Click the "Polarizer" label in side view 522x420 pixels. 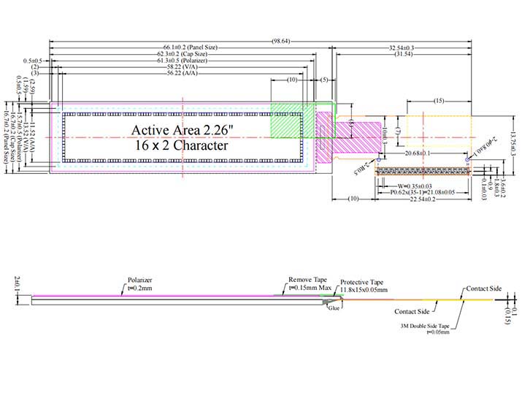pyautogui.click(x=140, y=280)
